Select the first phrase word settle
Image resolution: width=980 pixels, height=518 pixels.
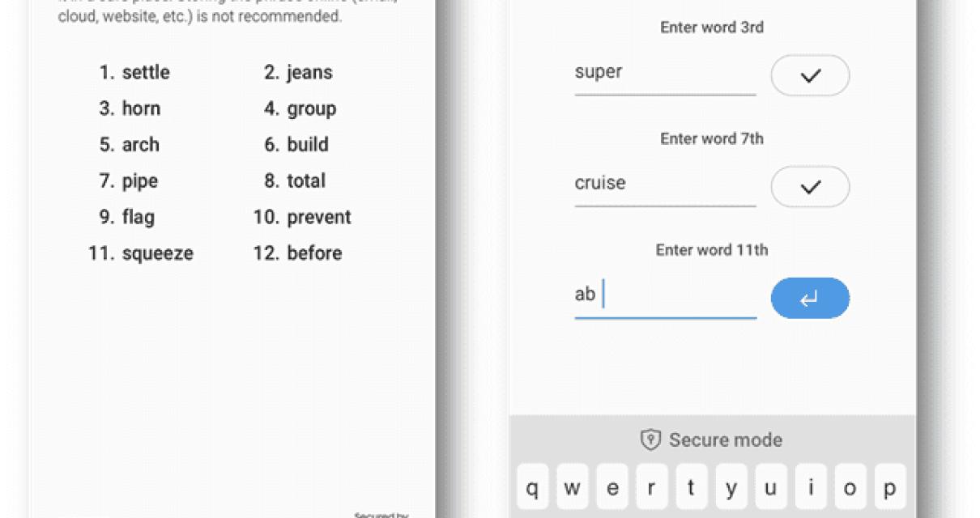(145, 73)
